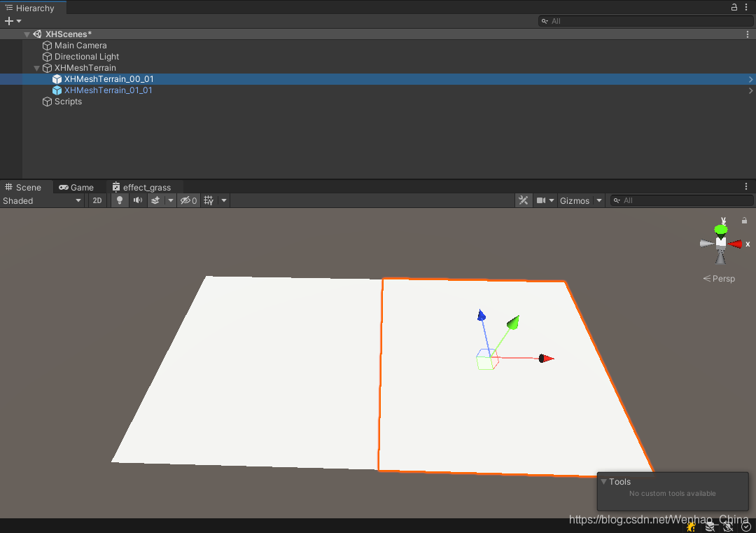Open the grid settings dropdown arrow
This screenshot has width=756, height=533.
[224, 200]
